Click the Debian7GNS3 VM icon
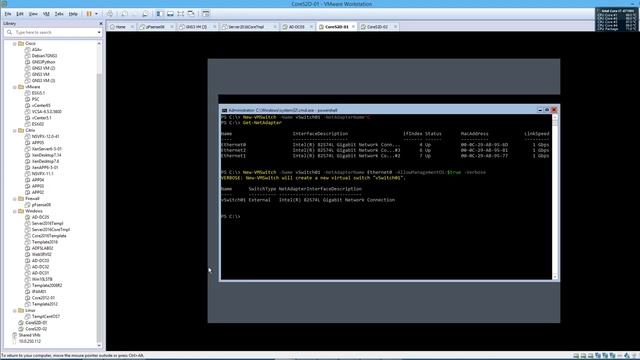The height and width of the screenshot is (360, 640). [28, 56]
